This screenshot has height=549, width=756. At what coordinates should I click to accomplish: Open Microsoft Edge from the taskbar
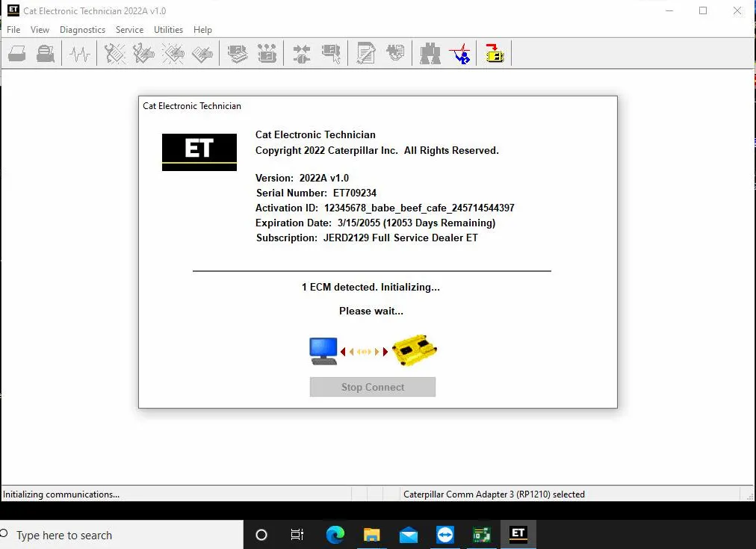coord(335,535)
